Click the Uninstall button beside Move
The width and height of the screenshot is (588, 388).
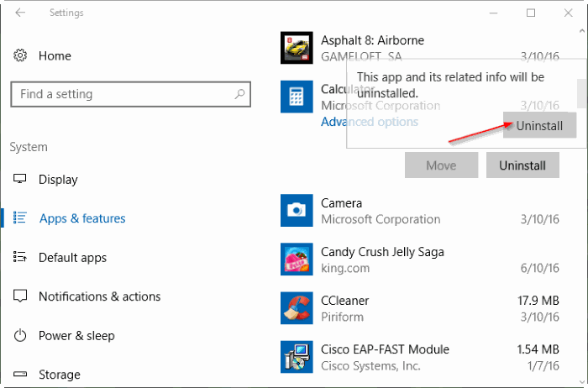point(522,165)
